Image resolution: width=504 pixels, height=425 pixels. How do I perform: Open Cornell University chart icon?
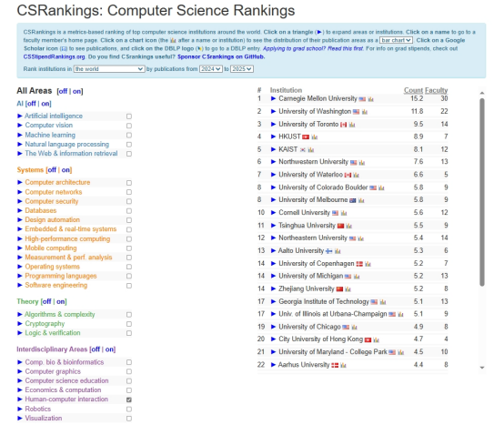344,213
